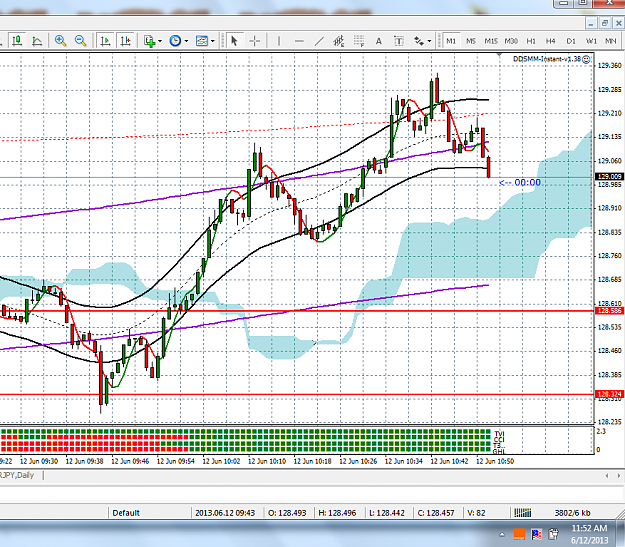The height and width of the screenshot is (547, 625).
Task: Select the text (A) tool
Action: pos(379,41)
